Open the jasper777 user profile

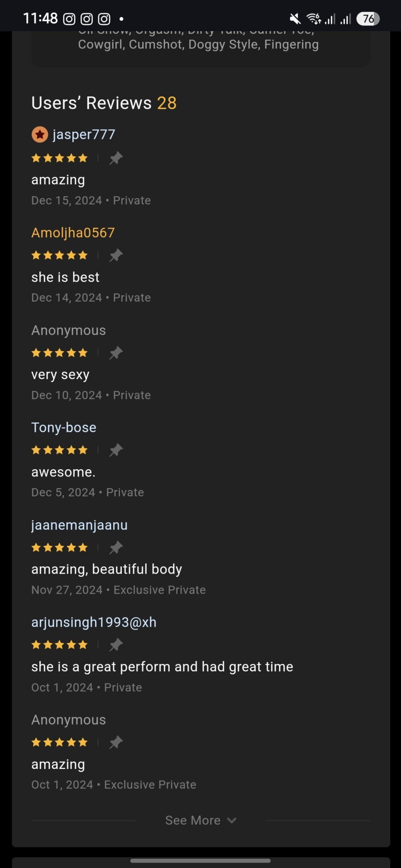tap(84, 134)
